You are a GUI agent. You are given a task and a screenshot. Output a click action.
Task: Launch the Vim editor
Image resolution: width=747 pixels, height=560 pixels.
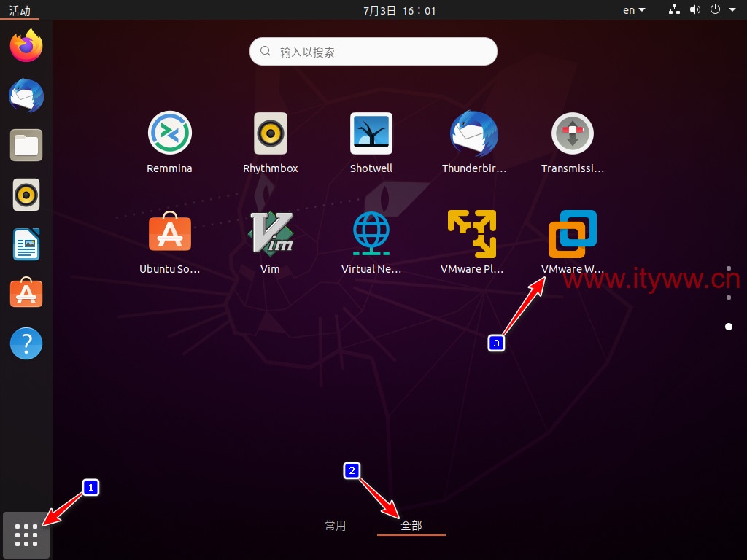(270, 242)
